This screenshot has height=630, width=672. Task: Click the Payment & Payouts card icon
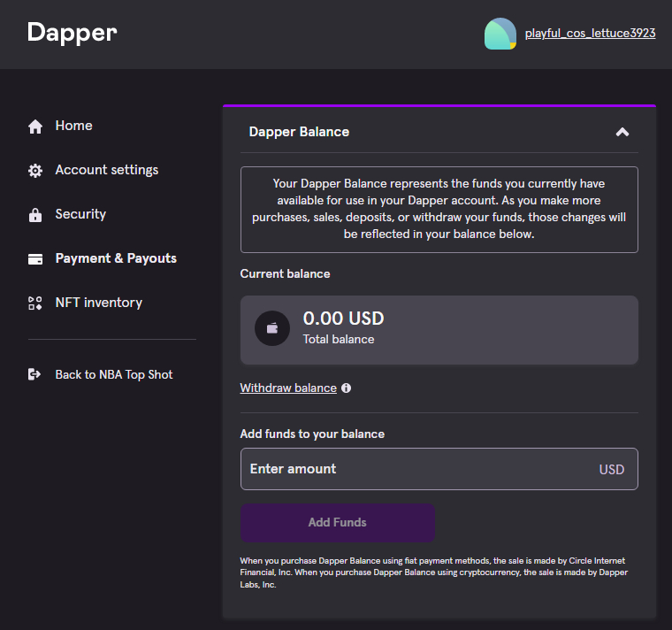coord(35,259)
